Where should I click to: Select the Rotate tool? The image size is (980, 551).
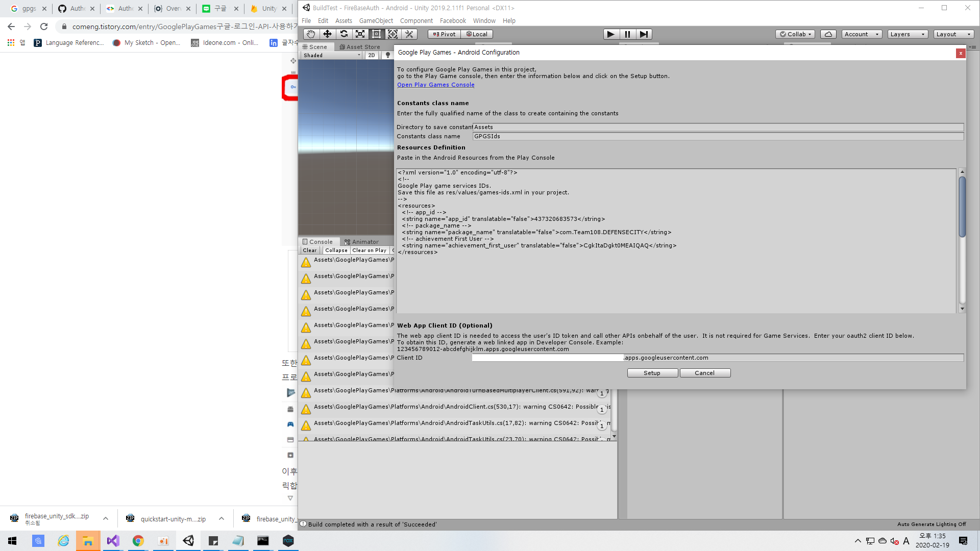(344, 34)
